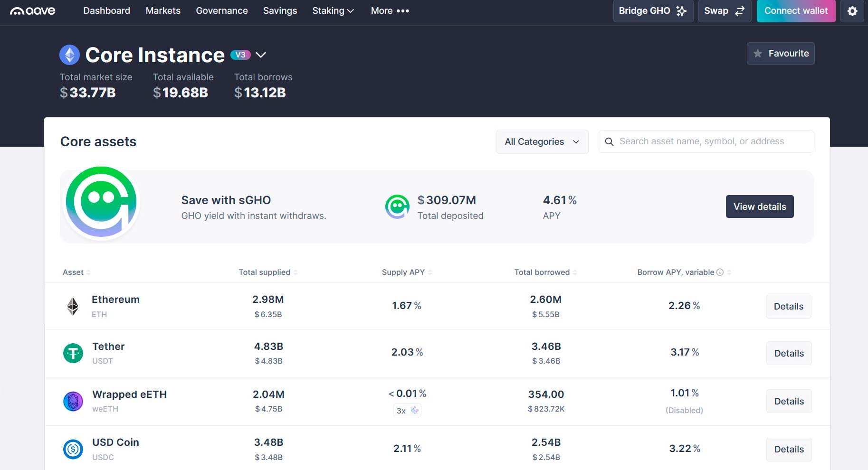Click the Wrapped eETH asset icon
868x470 pixels.
pyautogui.click(x=73, y=402)
